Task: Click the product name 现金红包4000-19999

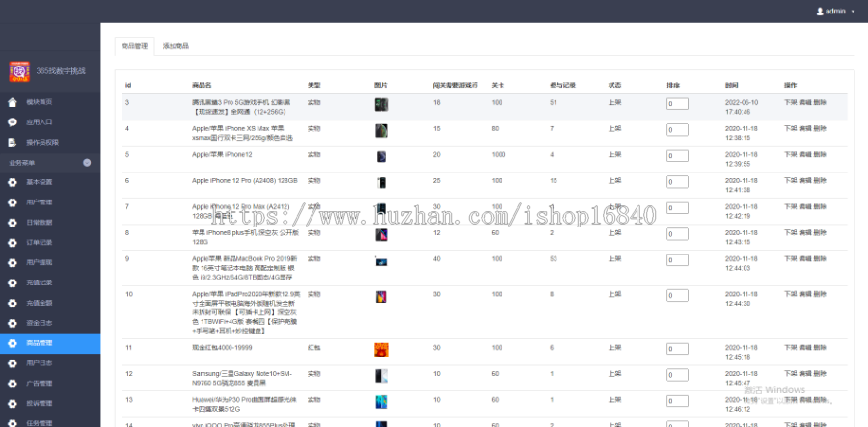Action: 222,347
